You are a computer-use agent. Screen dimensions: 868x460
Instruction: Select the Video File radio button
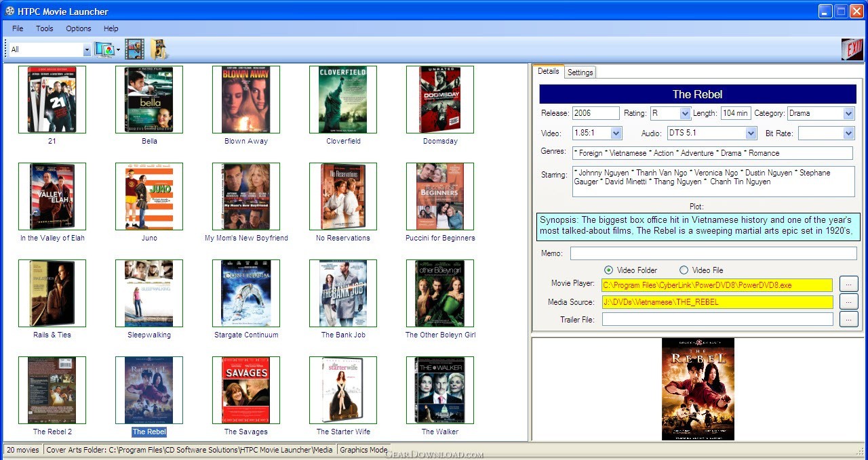click(684, 270)
